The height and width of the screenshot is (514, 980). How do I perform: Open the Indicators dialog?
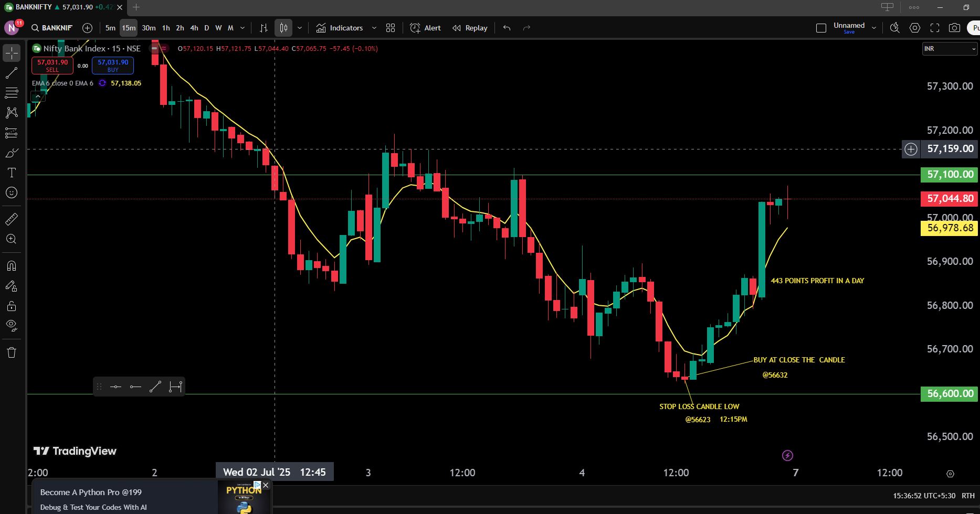340,28
